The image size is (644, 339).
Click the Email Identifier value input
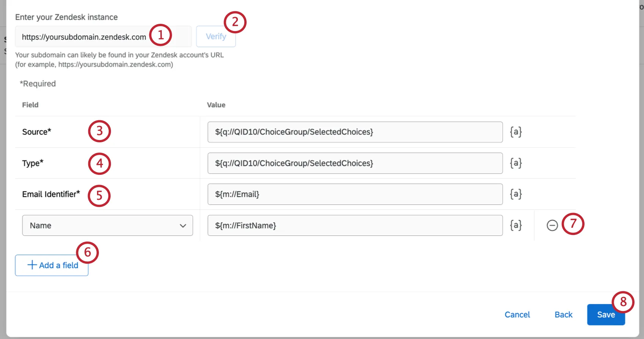[x=355, y=194]
